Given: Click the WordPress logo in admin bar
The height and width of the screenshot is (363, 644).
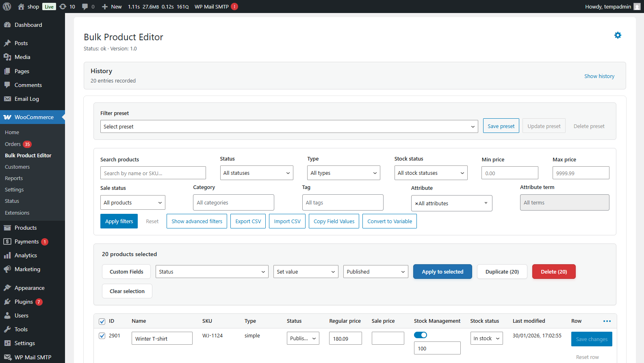Looking at the screenshot, I should coord(7,7).
